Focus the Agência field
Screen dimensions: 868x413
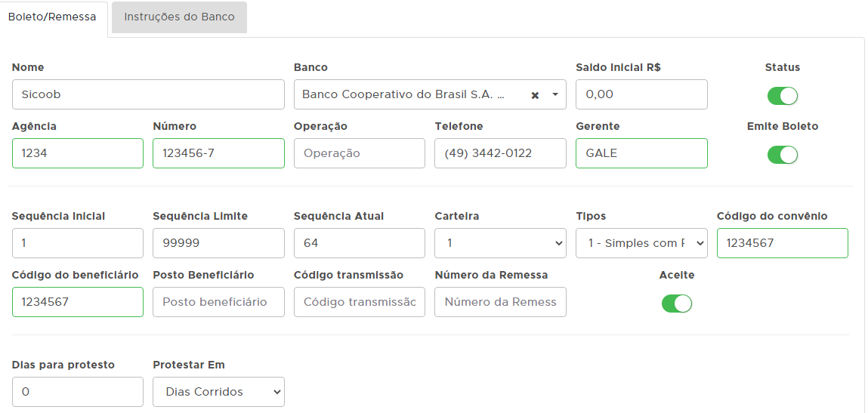(78, 153)
